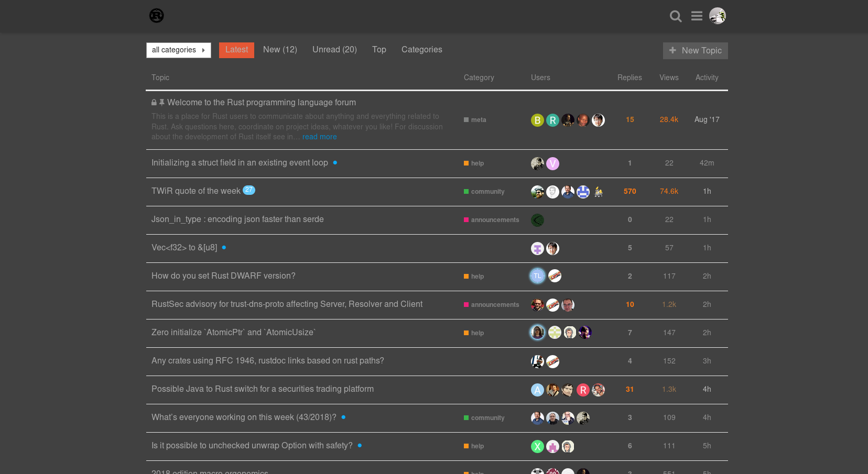Screen dimensions: 868x474
Task: Click the new-post indicator on the event loop topic
Action: [x=335, y=163]
